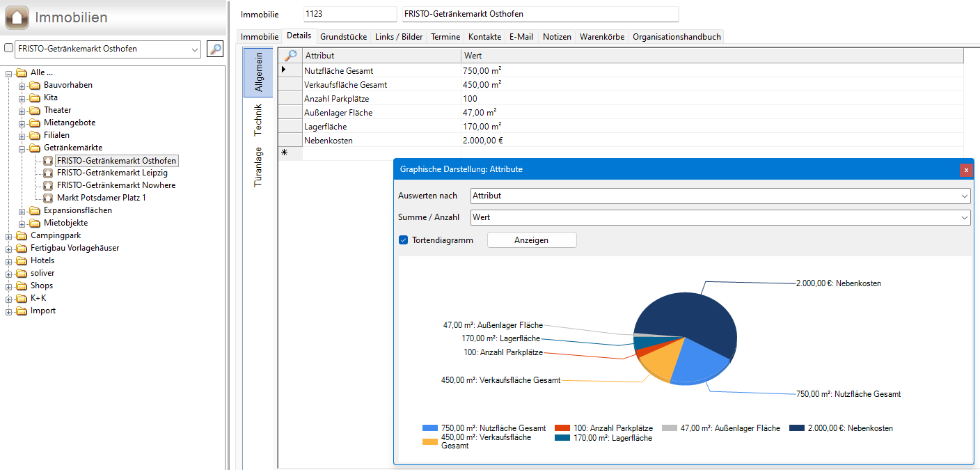Image resolution: width=980 pixels, height=470 pixels.
Task: Click the Anzeigen button
Action: click(532, 240)
